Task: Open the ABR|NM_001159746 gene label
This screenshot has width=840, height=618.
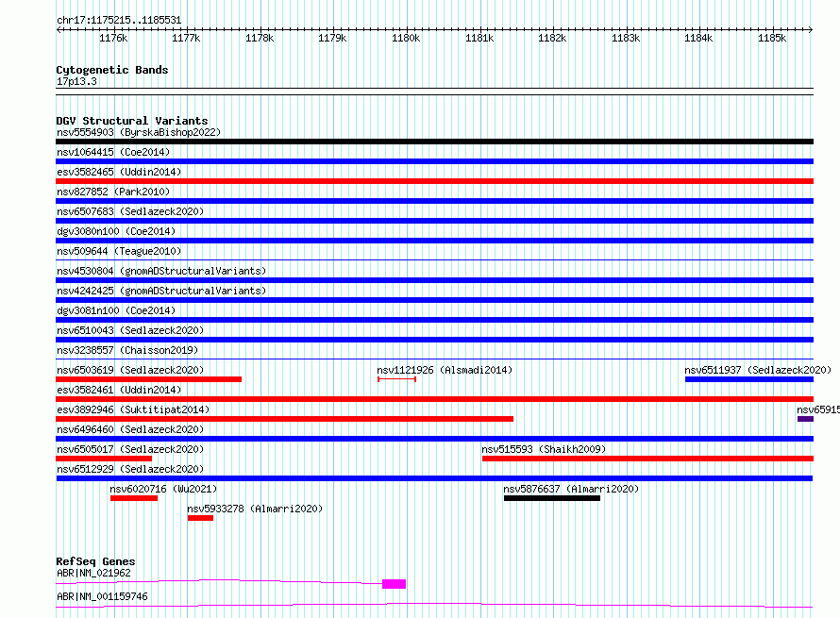Action: click(x=102, y=596)
